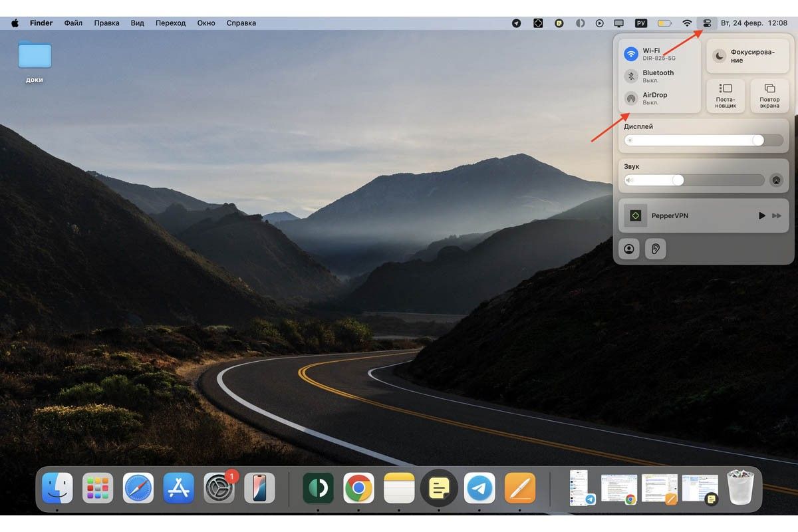Viewport: 798px width, 532px height.
Task: Expand Screen Mirroring (Повтор экрана) options
Action: click(x=769, y=96)
